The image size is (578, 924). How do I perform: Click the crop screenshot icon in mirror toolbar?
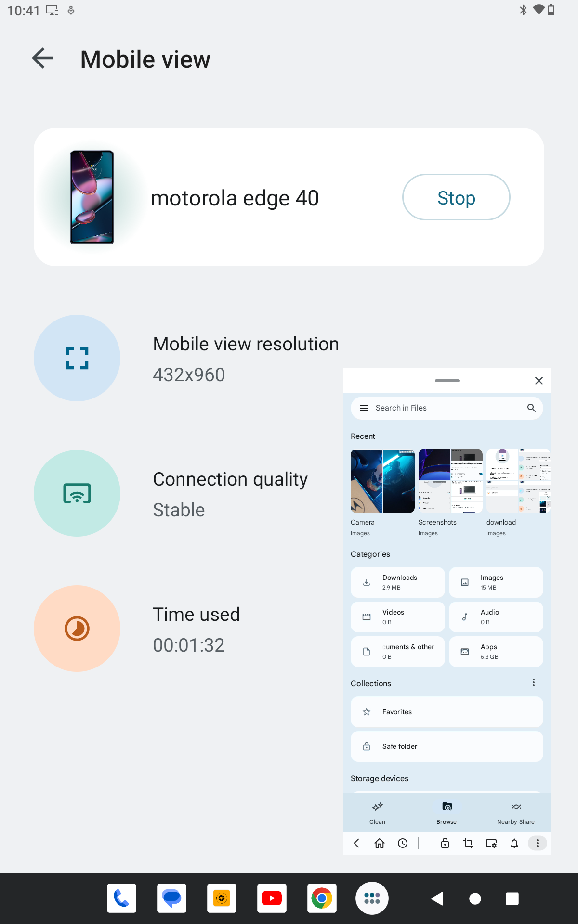pos(468,843)
